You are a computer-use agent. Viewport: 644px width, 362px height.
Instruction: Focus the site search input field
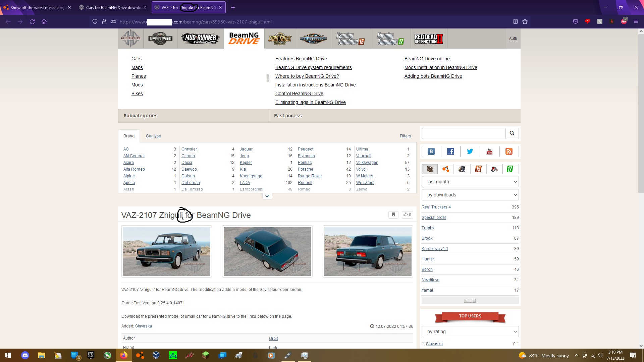point(464,133)
